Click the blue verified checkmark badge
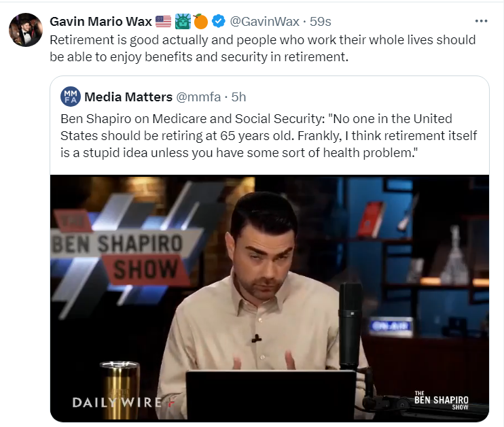The width and height of the screenshot is (504, 427). coord(219,21)
